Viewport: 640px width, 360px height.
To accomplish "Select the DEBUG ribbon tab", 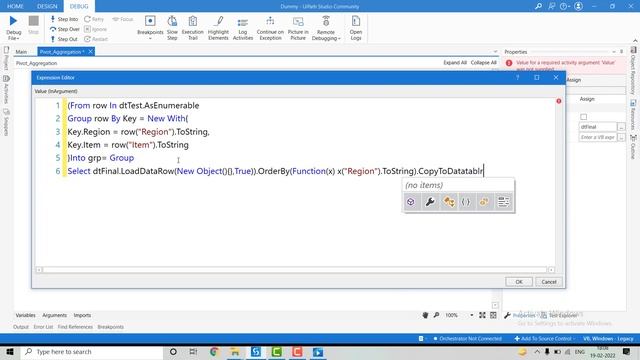I will 79,6.
